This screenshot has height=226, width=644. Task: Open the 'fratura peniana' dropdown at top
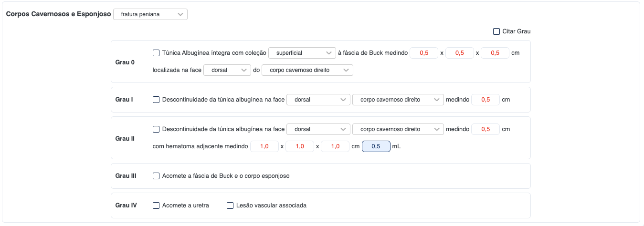pos(150,14)
